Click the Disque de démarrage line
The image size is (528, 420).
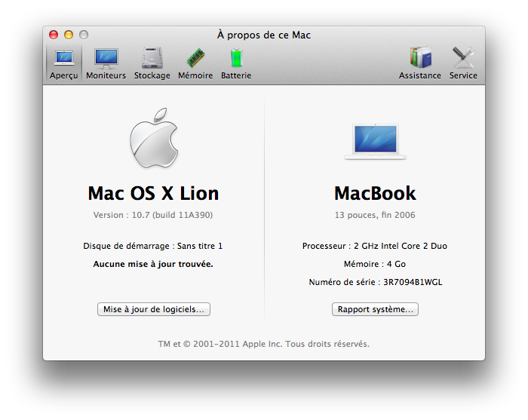[153, 246]
